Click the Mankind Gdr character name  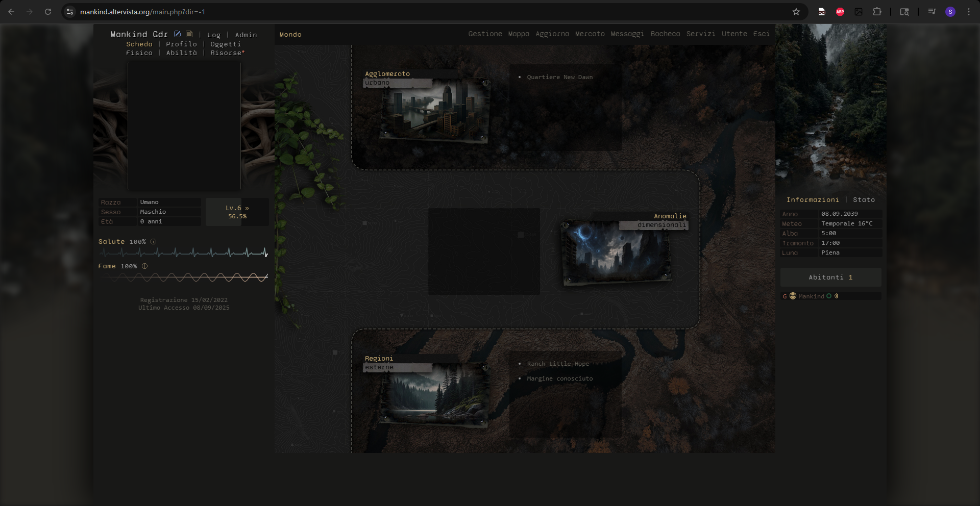click(139, 35)
